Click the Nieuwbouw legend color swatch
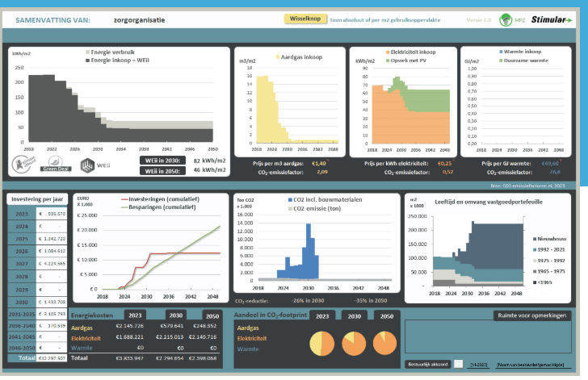This screenshot has width=588, height=380. pos(530,239)
